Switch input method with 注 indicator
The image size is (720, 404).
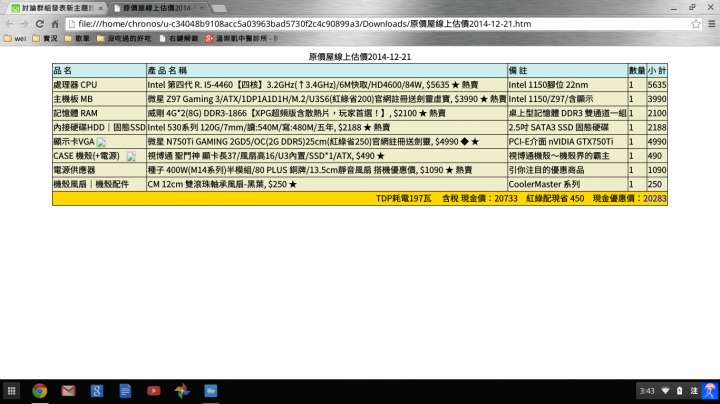click(694, 391)
